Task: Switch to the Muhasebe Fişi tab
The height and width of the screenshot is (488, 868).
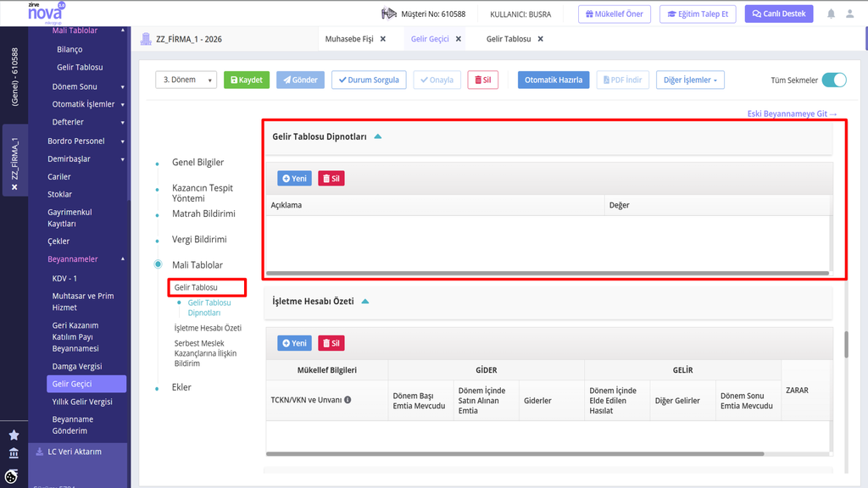Action: point(349,39)
